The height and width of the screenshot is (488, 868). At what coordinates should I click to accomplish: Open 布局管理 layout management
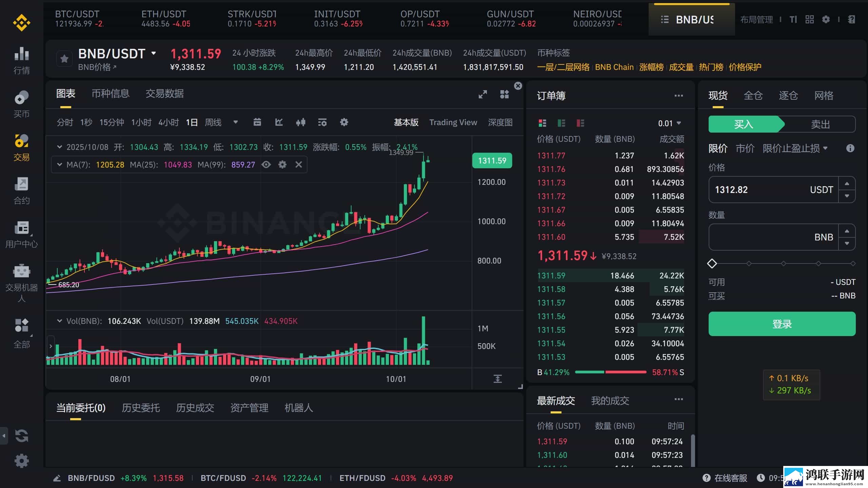756,20
